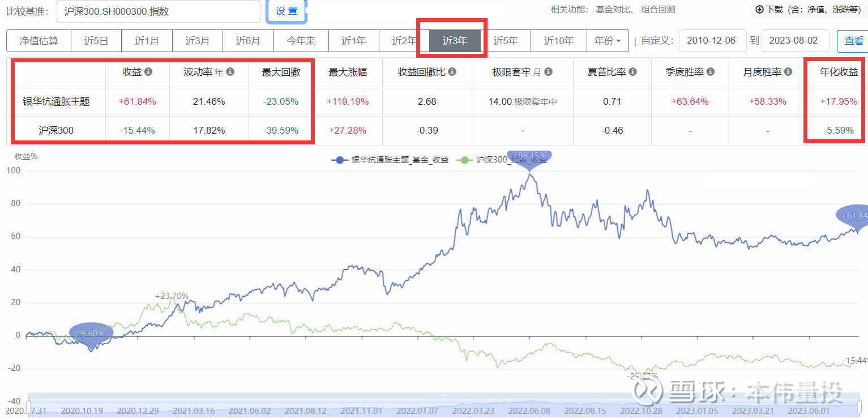The width and height of the screenshot is (868, 419).
Task: Click the -0.39 收益回撤比 cell
Action: point(427,130)
